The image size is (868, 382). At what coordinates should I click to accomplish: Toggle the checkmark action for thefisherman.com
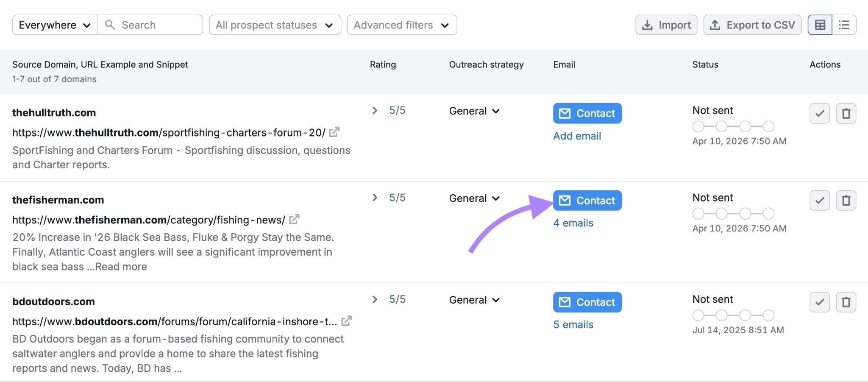coord(819,200)
